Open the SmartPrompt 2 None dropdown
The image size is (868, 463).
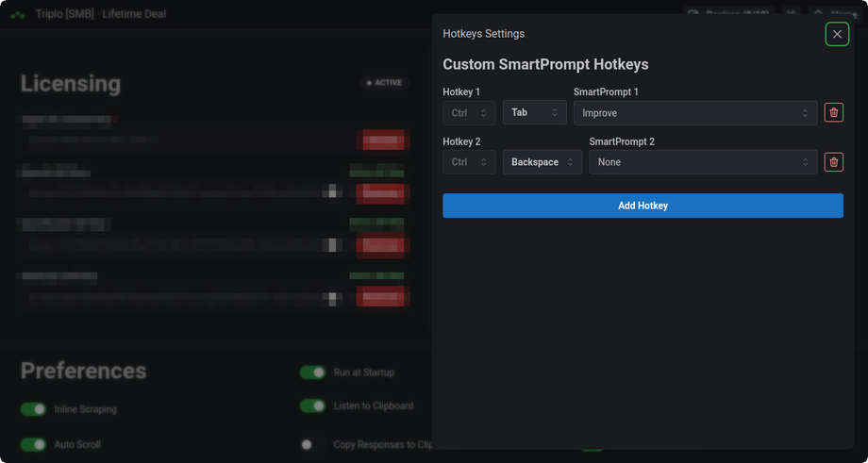[x=703, y=162]
